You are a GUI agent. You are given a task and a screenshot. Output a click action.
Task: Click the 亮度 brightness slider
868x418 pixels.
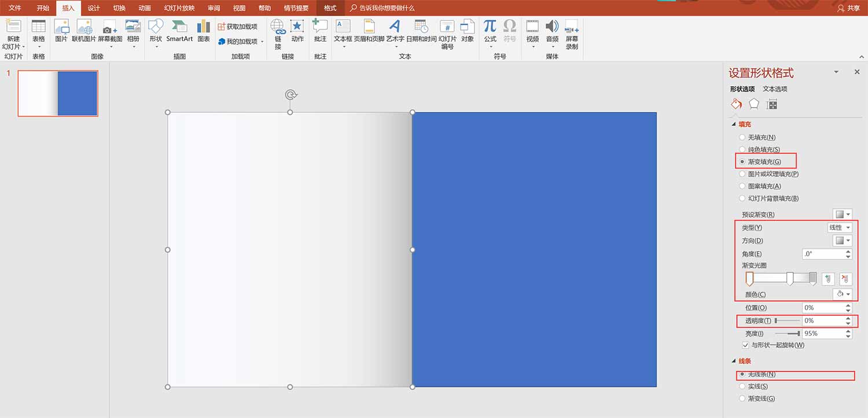pyautogui.click(x=787, y=334)
